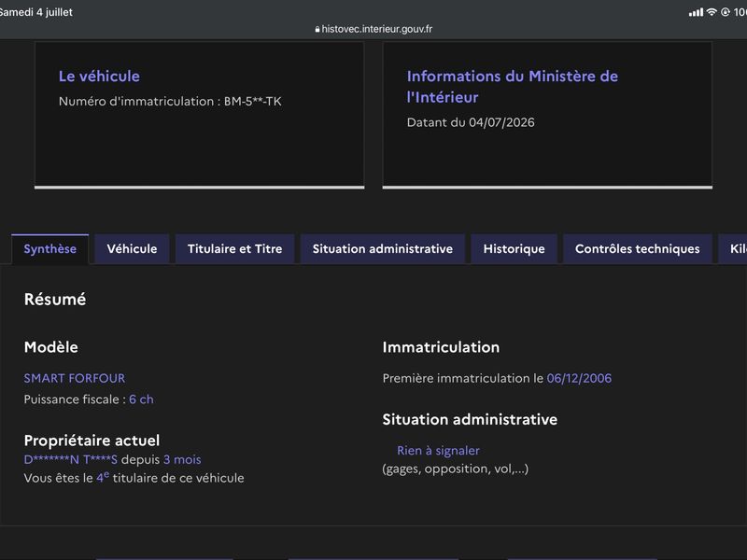Tap the cellular signal bars icon
Screen dimensions: 747x560
point(696,12)
